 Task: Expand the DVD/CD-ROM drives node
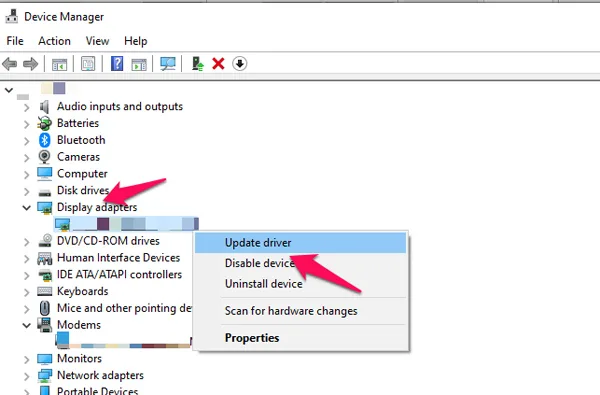tap(26, 242)
